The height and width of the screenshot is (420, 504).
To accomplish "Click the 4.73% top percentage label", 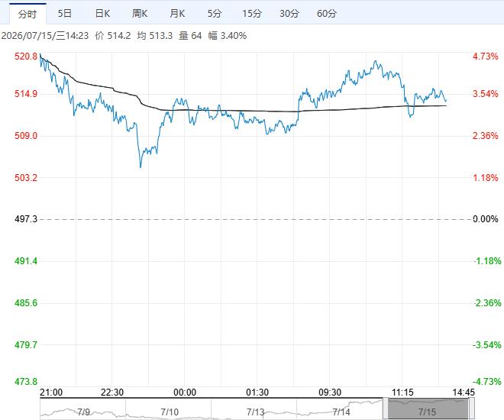I will point(486,57).
